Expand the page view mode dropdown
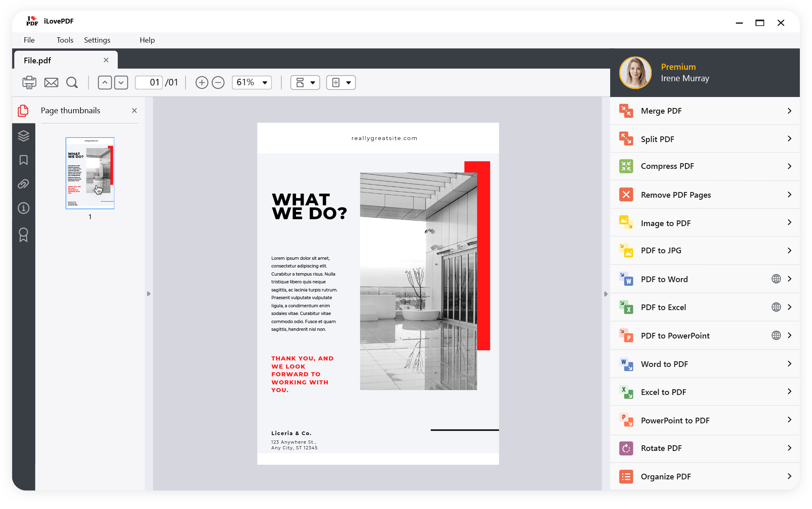This screenshot has height=509, width=812. point(305,82)
